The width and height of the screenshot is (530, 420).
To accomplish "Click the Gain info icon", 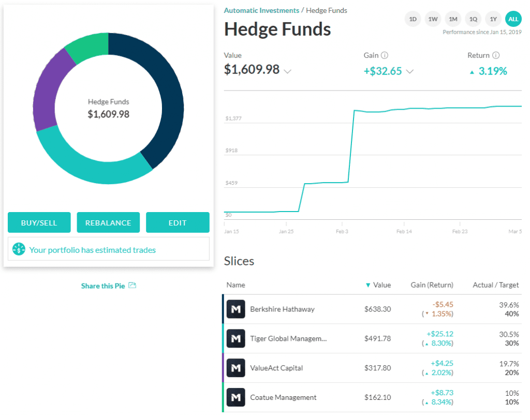I will (385, 55).
